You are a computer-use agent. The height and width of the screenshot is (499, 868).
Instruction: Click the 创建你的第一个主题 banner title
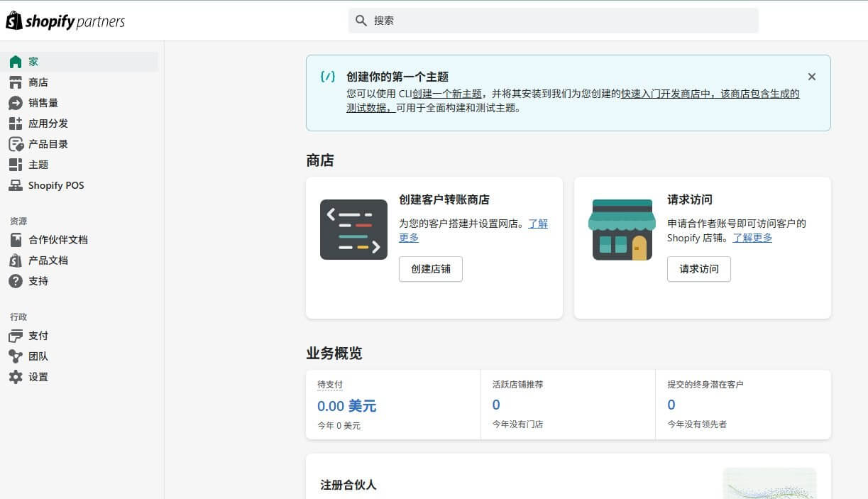[397, 77]
